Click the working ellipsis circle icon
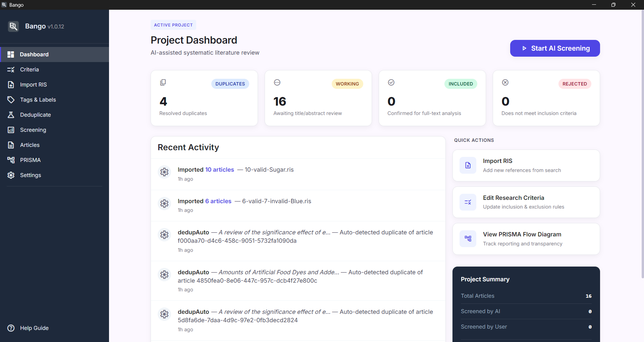 click(x=277, y=82)
